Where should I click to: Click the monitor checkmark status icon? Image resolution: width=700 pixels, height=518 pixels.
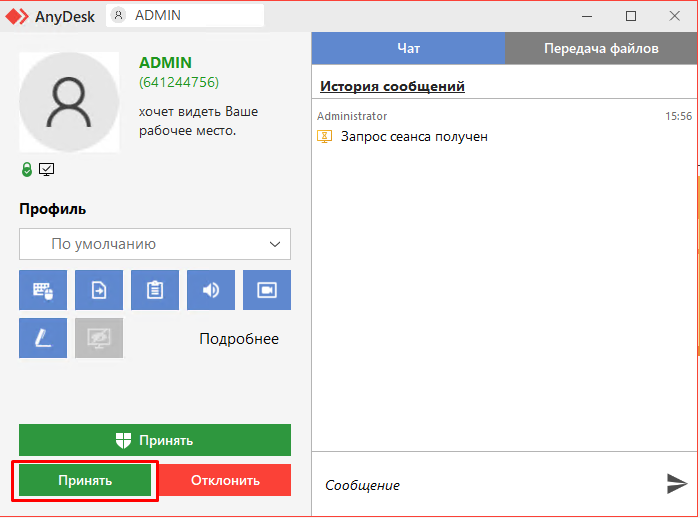pos(46,169)
